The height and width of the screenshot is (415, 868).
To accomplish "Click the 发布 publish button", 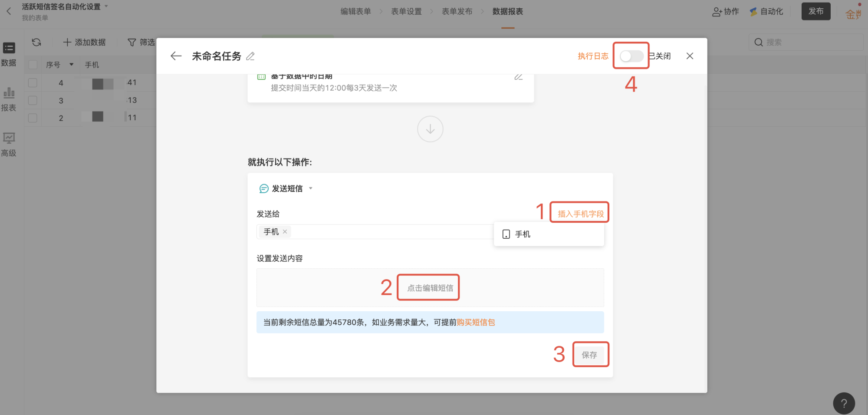I will 816,11.
